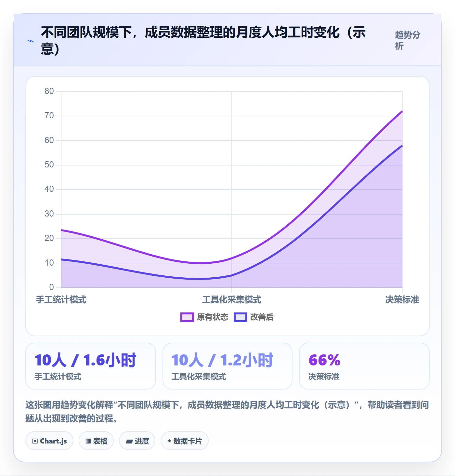
Task: Click the 66% stat card
Action: [x=364, y=366]
